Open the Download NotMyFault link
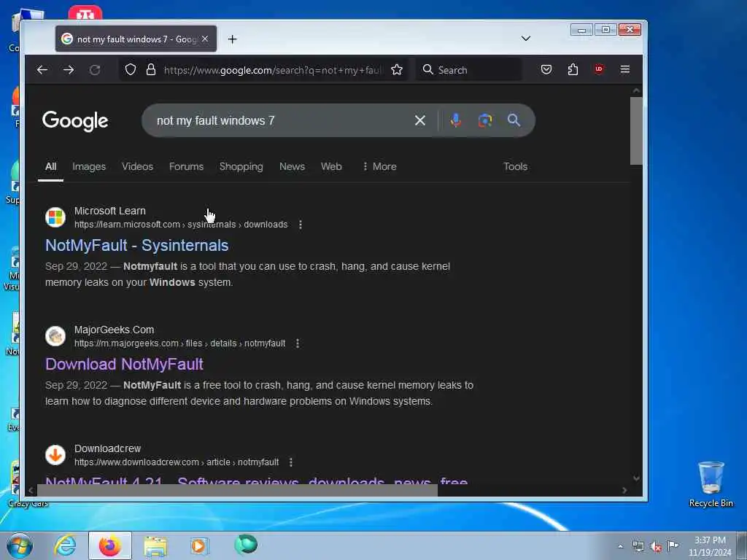 (124, 365)
